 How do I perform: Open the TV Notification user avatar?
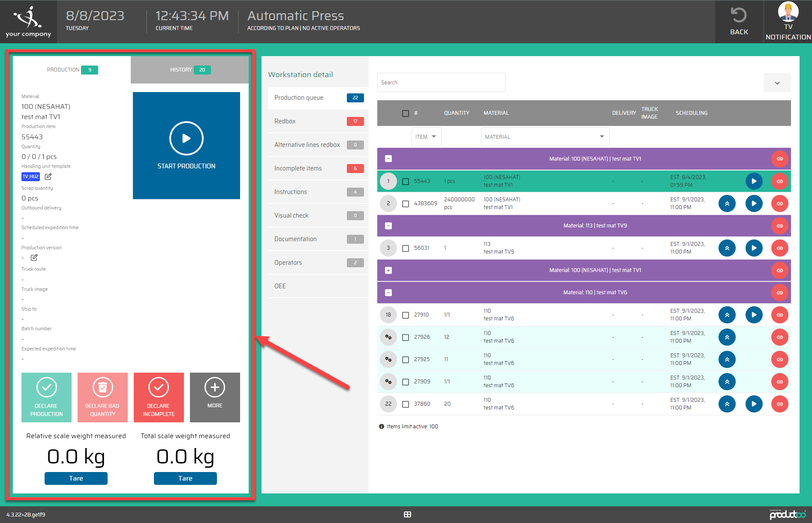(x=788, y=12)
